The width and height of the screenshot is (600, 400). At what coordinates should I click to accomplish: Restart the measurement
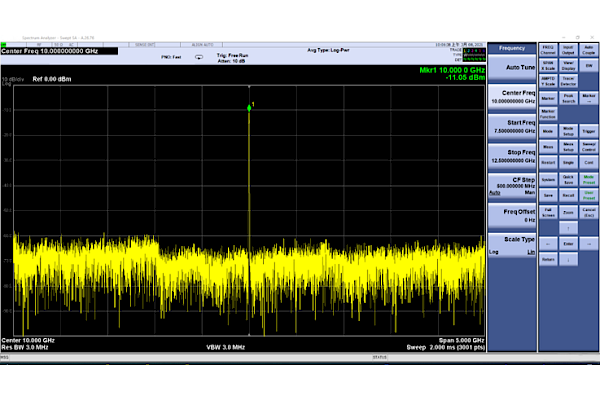click(548, 162)
